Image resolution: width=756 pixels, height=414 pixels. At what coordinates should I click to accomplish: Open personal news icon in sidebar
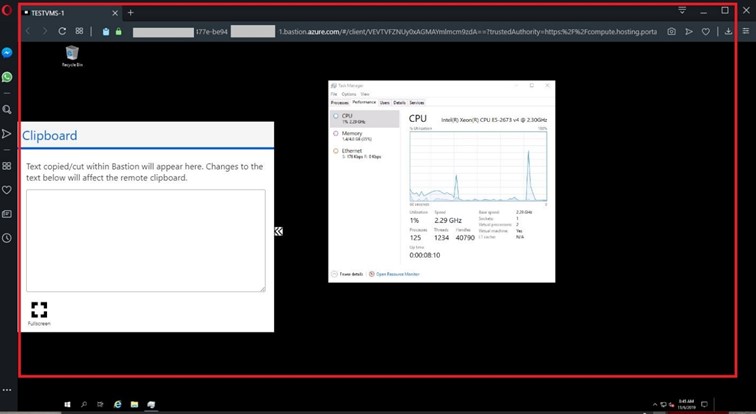(7, 214)
